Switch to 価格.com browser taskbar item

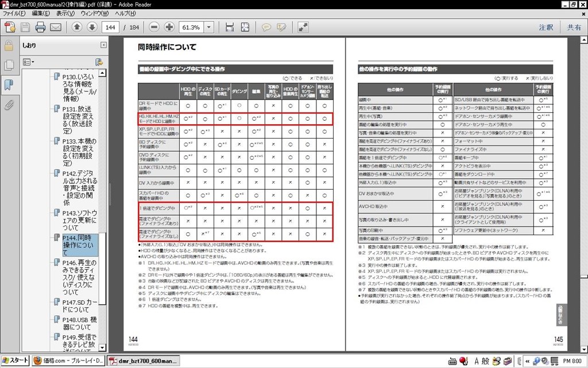tap(68, 361)
